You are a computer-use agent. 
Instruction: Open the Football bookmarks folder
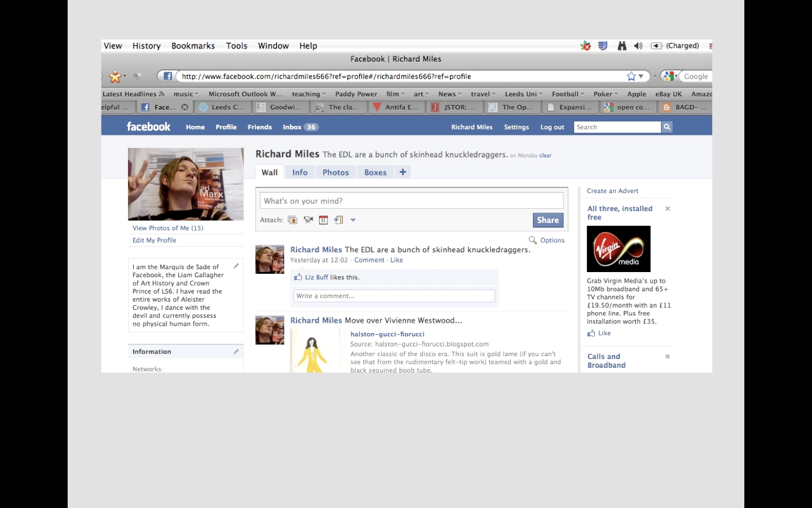(568, 94)
